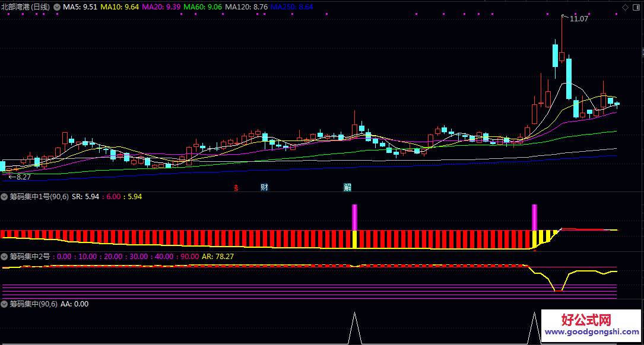Click the second magenta signal bar in 筹码集中1号
This screenshot has height=345, width=644.
coord(534,217)
